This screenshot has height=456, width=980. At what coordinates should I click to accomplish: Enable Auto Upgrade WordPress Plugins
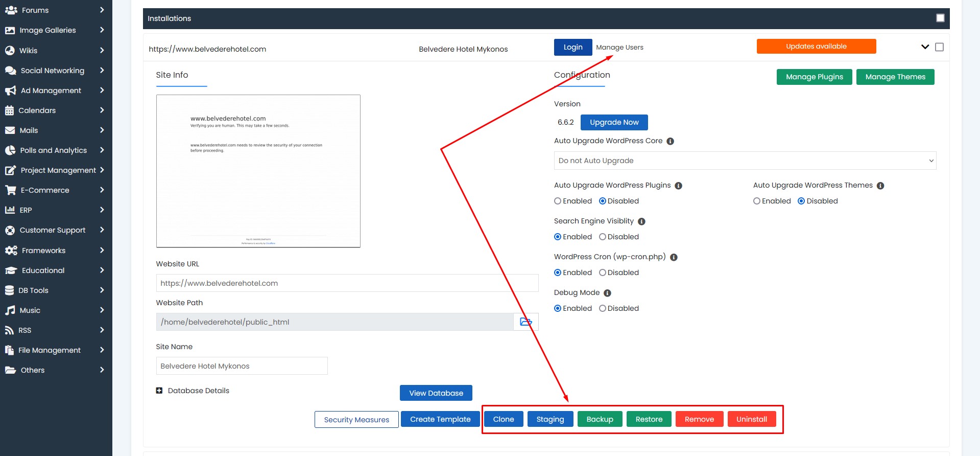[x=558, y=201]
